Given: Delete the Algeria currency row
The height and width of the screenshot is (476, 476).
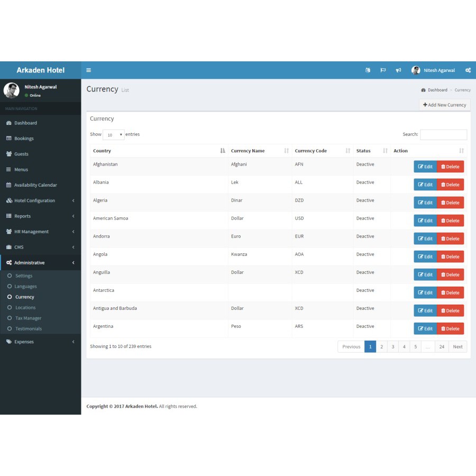Looking at the screenshot, I should 450,203.
